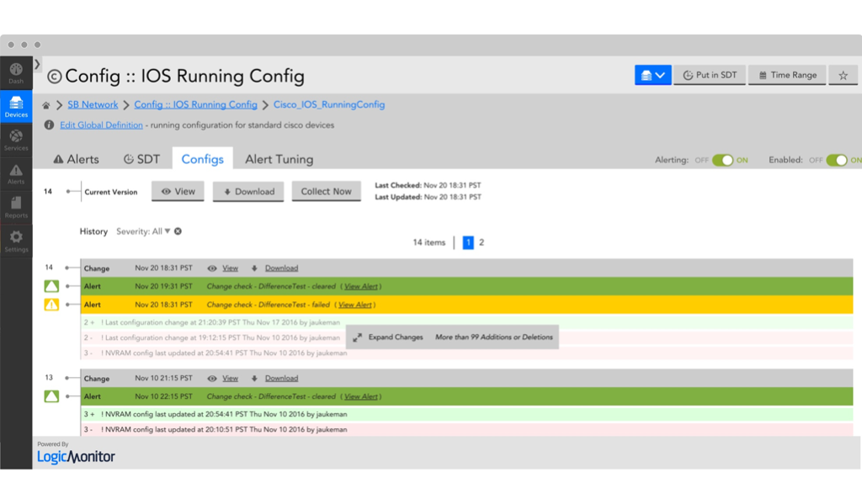Select the Configs tab
862x504 pixels.
202,159
